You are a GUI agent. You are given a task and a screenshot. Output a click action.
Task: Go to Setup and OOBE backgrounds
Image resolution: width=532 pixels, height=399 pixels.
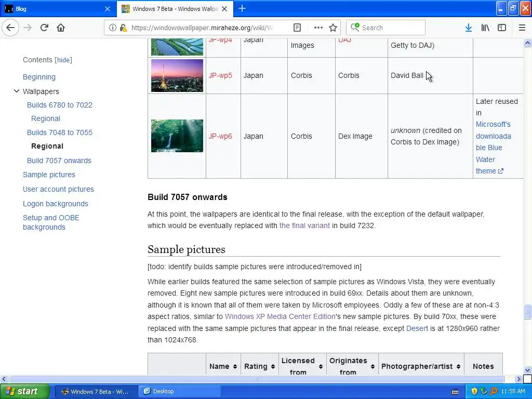51,222
